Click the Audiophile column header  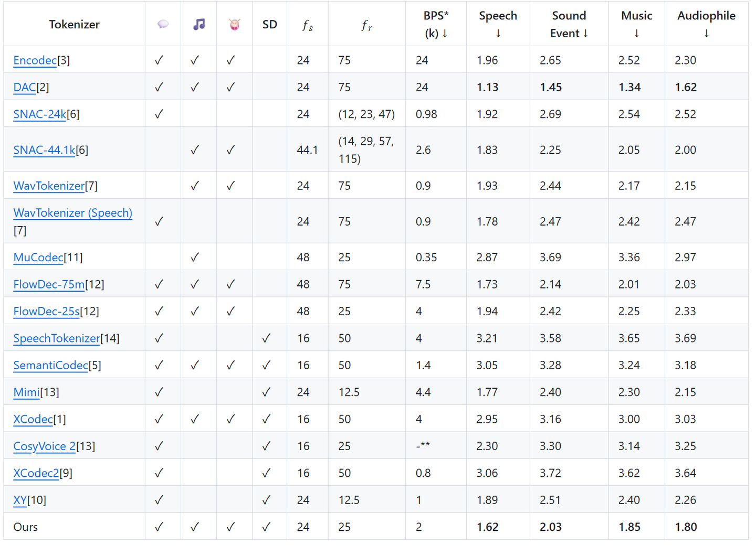click(x=706, y=24)
